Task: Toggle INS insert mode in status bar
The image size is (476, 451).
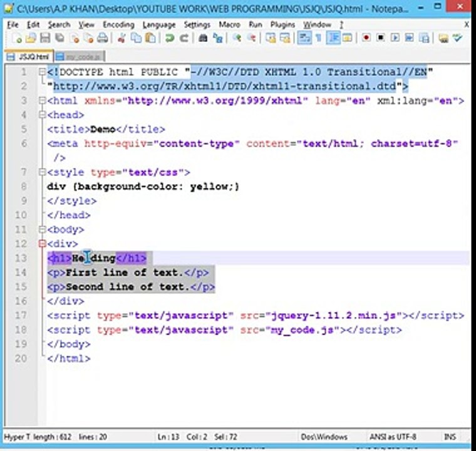Action: (x=450, y=437)
